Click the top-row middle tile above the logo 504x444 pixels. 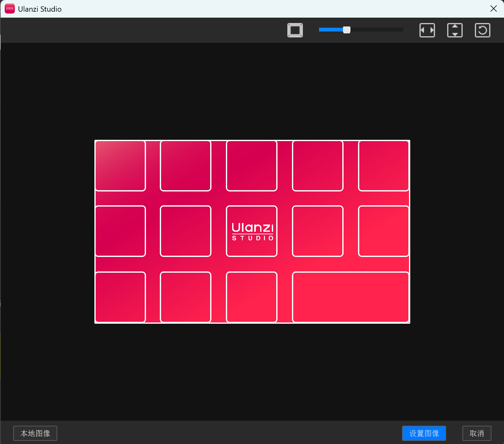point(252,166)
